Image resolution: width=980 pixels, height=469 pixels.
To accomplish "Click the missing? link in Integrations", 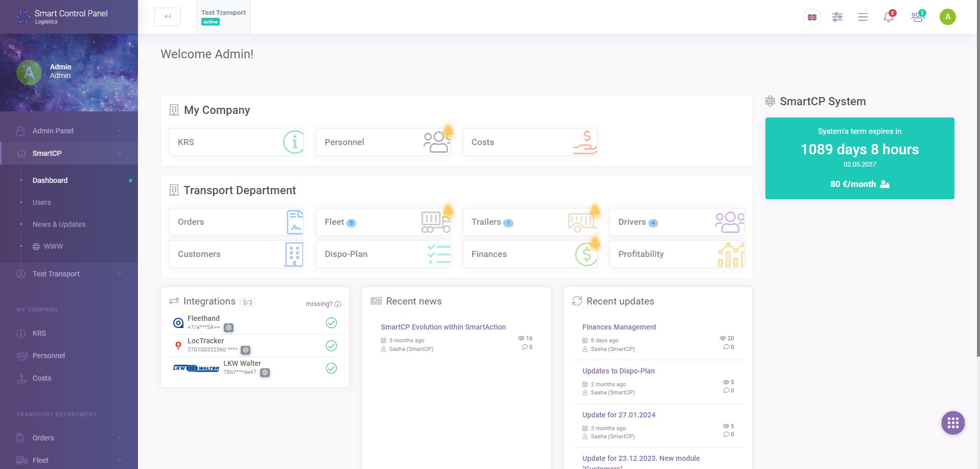I will 318,303.
